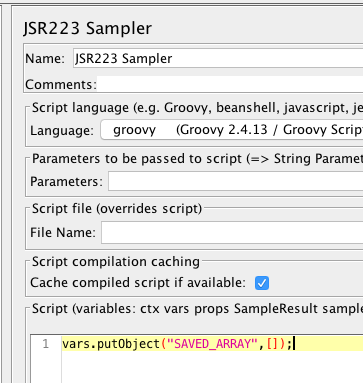Click into the Parameters input field
This screenshot has height=383, width=363.
(235, 181)
